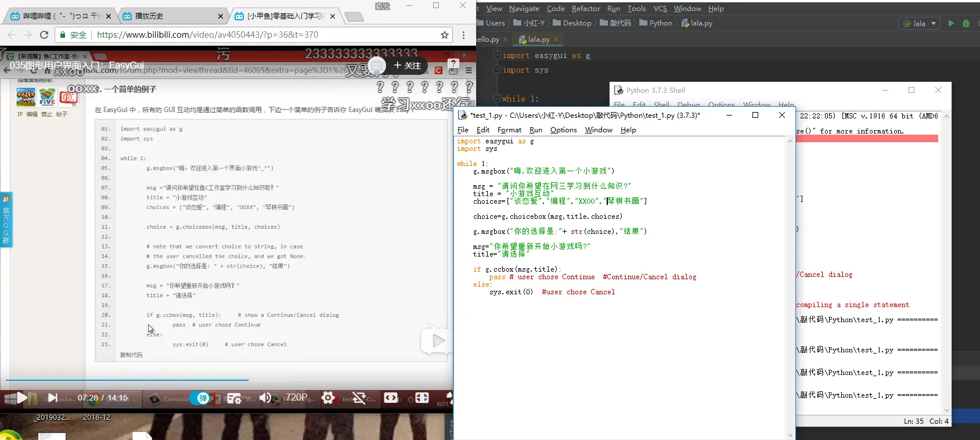Open Format menu in test_1.py editor
Viewport: 980px width, 440px height.
click(x=509, y=130)
